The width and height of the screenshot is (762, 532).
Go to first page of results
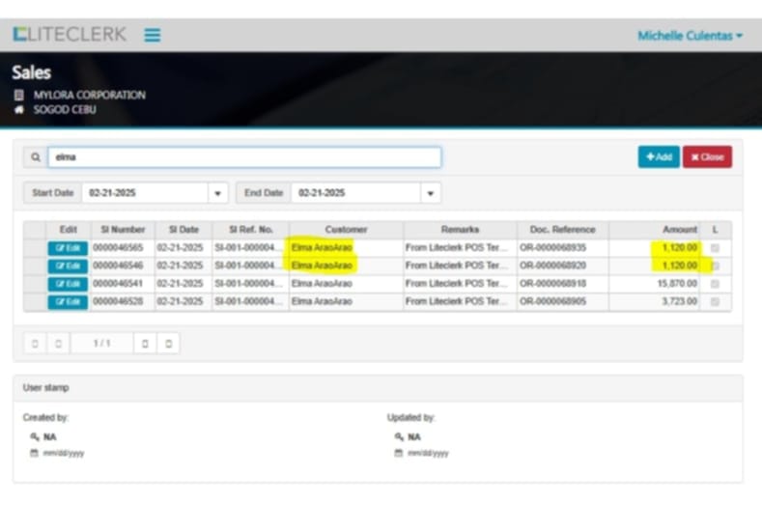35,343
